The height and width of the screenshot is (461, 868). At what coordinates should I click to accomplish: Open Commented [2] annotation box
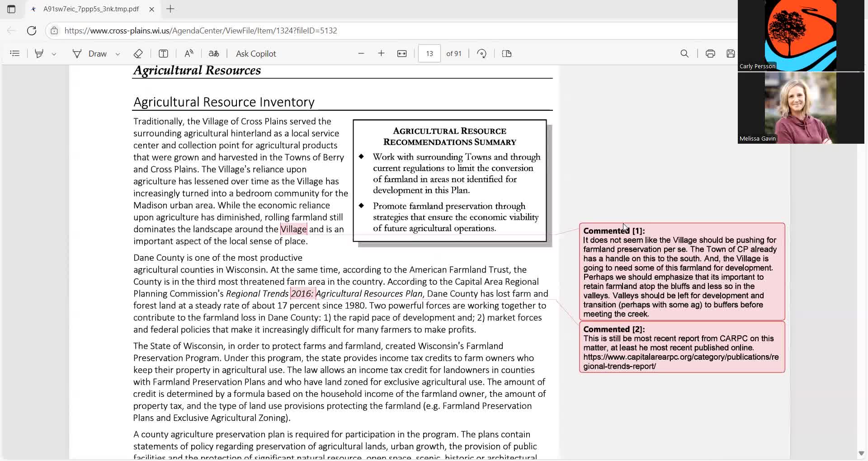[682, 347]
